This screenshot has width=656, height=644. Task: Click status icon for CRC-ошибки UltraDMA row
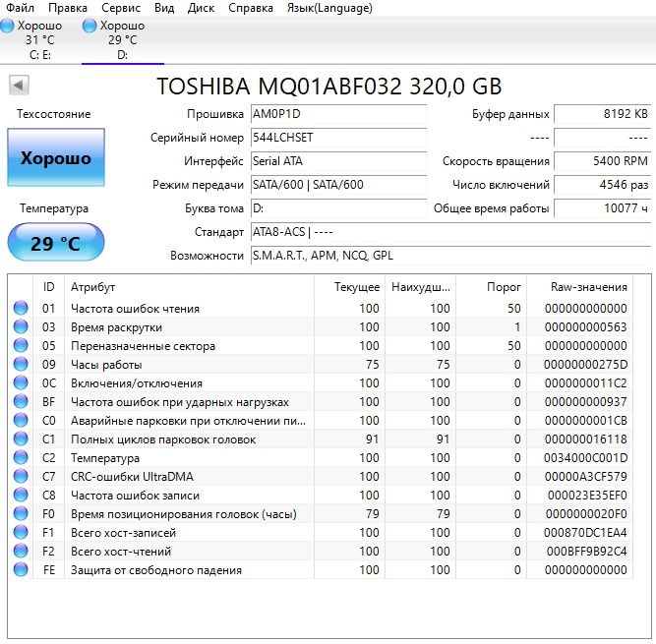tap(21, 476)
